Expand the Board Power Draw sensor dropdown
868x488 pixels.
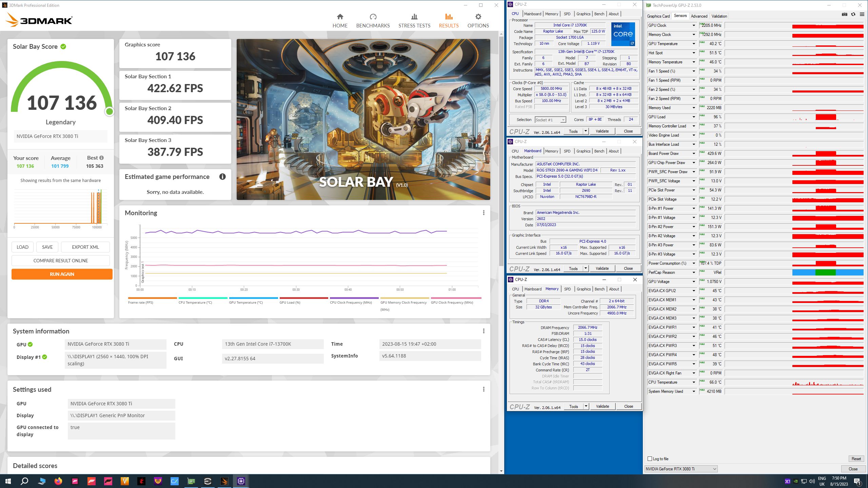[x=694, y=154]
